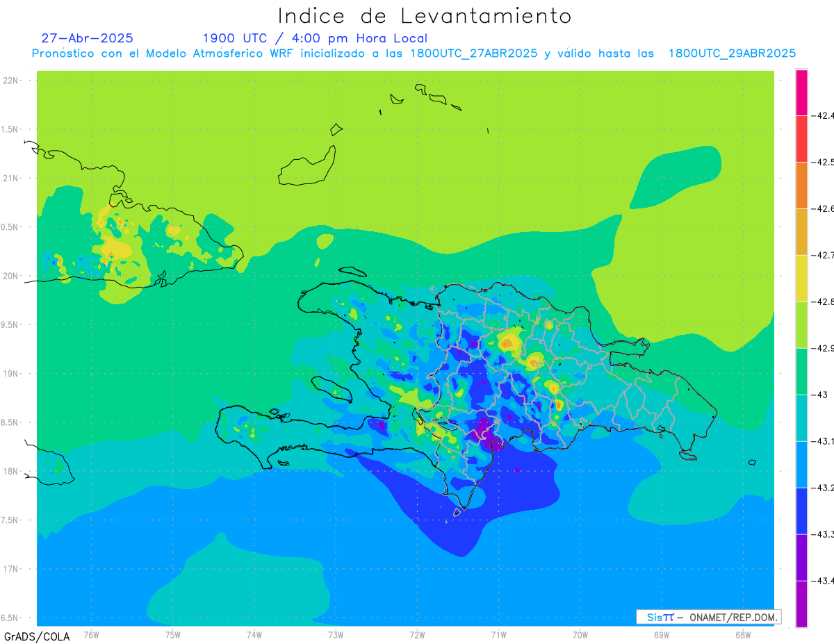Select the red colorbar segment below -42.4
Viewport: 834px width, 644px height.
click(x=801, y=138)
